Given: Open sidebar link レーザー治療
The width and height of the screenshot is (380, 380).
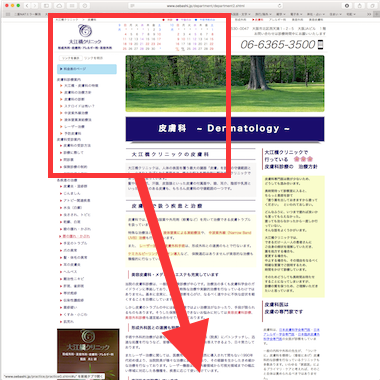Looking at the screenshot, I should (x=74, y=127).
